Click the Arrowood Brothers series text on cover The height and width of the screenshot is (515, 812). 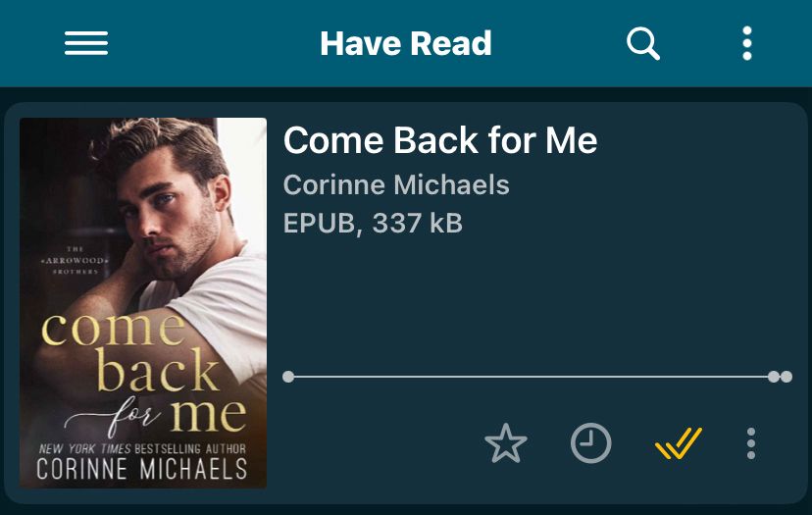(x=76, y=261)
